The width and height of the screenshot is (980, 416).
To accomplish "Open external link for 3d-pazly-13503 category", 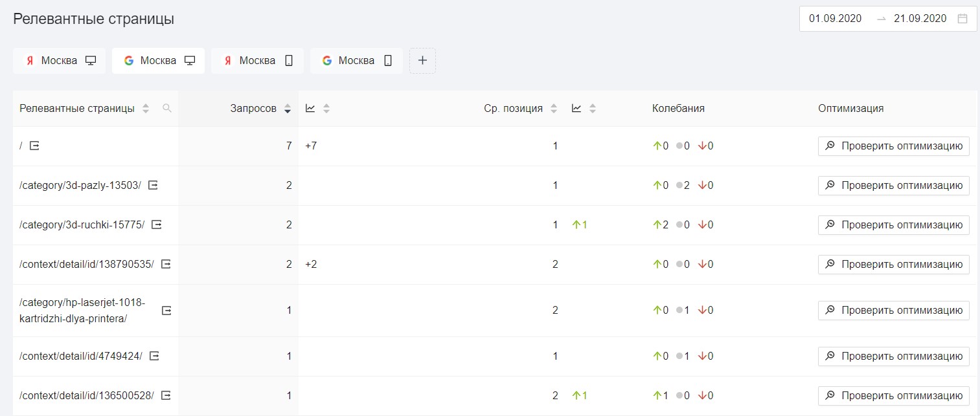I will (153, 186).
